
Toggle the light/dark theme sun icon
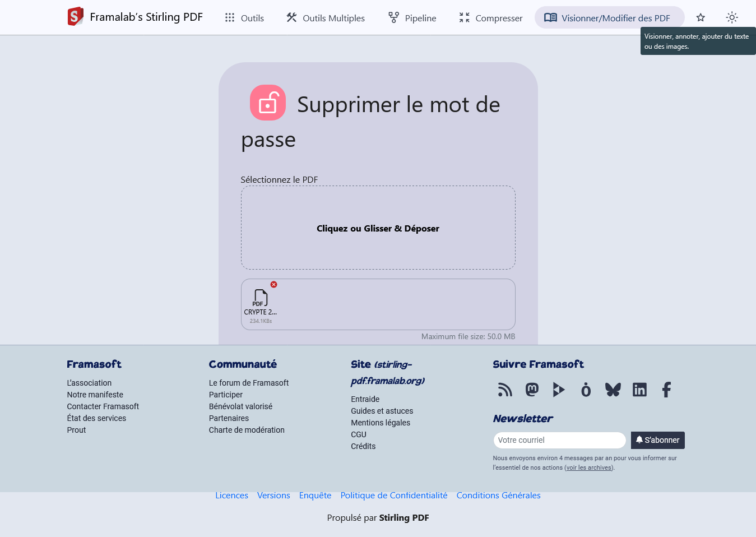(x=732, y=17)
